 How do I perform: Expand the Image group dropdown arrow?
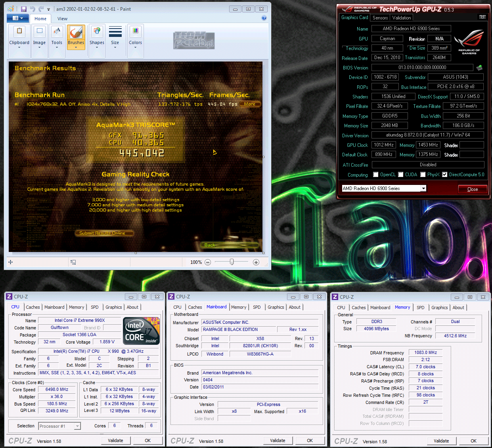click(x=39, y=48)
